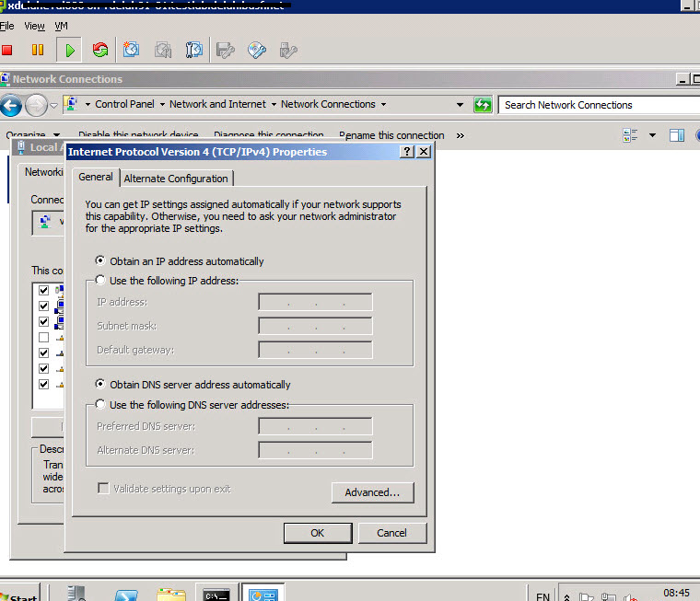Click the EN language indicator
Viewport: 700px width, 601px height.
(x=542, y=596)
